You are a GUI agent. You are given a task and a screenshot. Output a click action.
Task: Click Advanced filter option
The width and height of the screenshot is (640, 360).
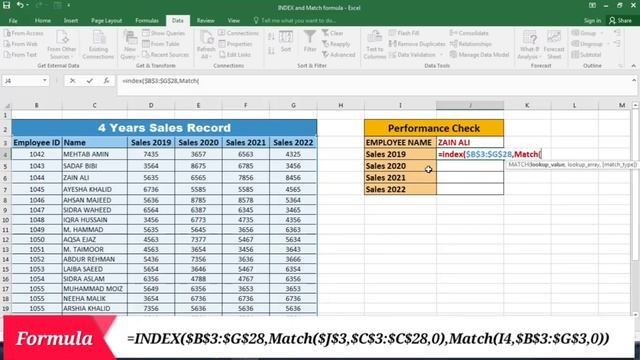[x=338, y=54]
